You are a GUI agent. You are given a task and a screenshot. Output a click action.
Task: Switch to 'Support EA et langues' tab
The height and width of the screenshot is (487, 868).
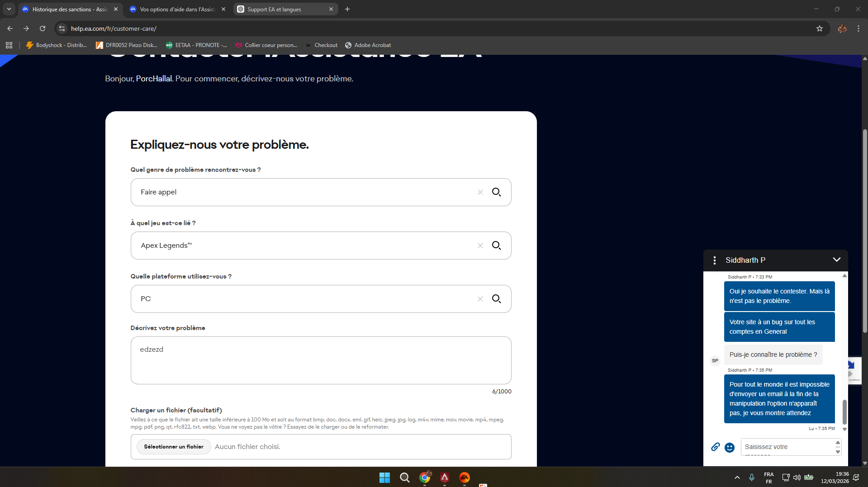(280, 9)
